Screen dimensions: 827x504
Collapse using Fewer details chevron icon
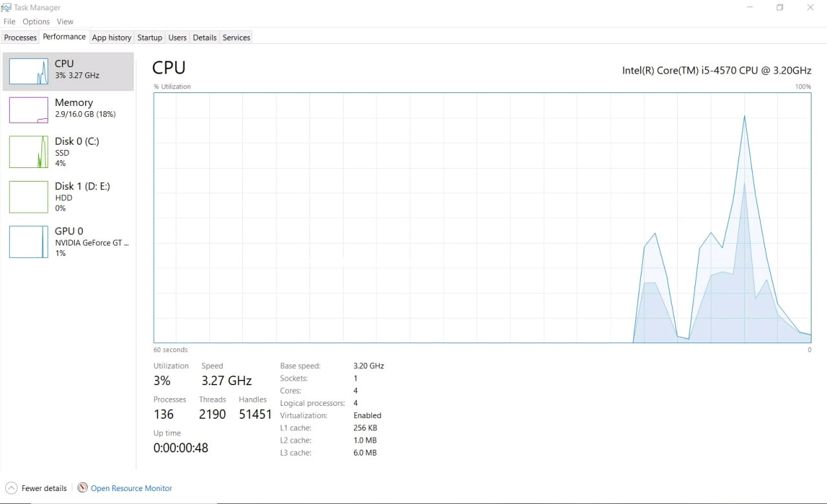coord(11,488)
